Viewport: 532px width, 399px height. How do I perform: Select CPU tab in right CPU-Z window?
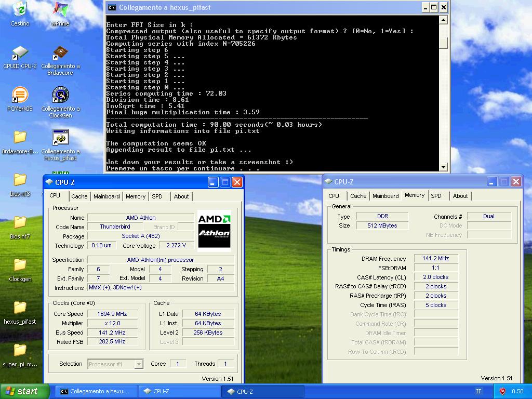click(334, 196)
